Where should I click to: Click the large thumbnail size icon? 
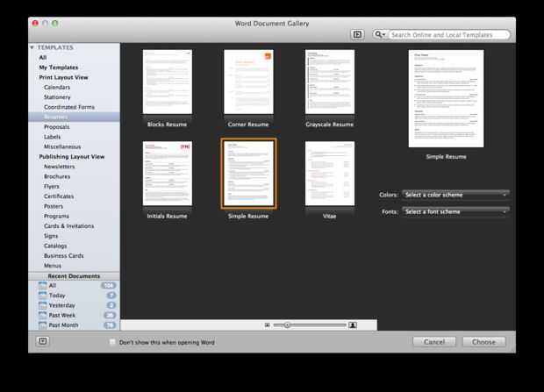[353, 325]
